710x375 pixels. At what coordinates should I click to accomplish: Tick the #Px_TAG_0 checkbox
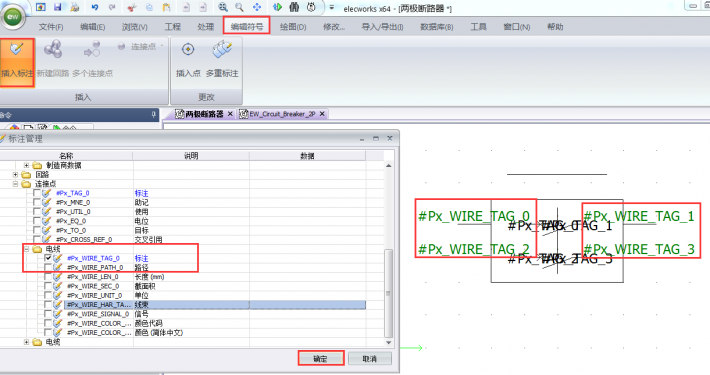(37, 193)
